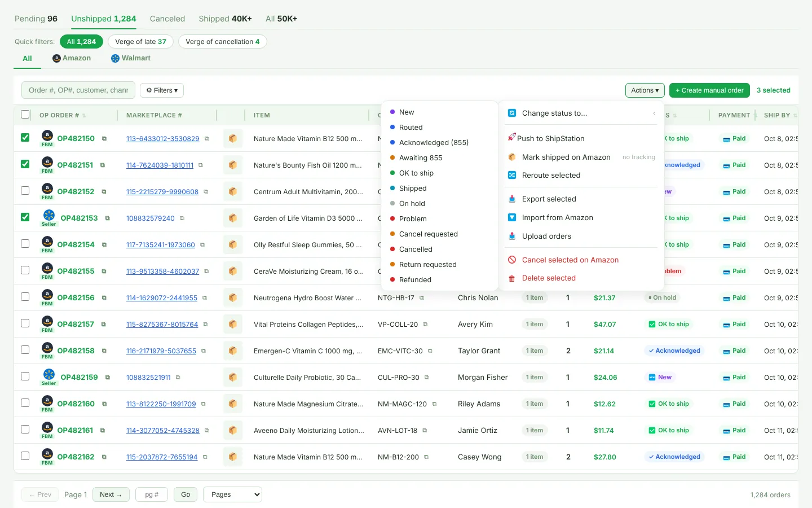Open the Filters dropdown
The height and width of the screenshot is (508, 812).
coord(162,90)
